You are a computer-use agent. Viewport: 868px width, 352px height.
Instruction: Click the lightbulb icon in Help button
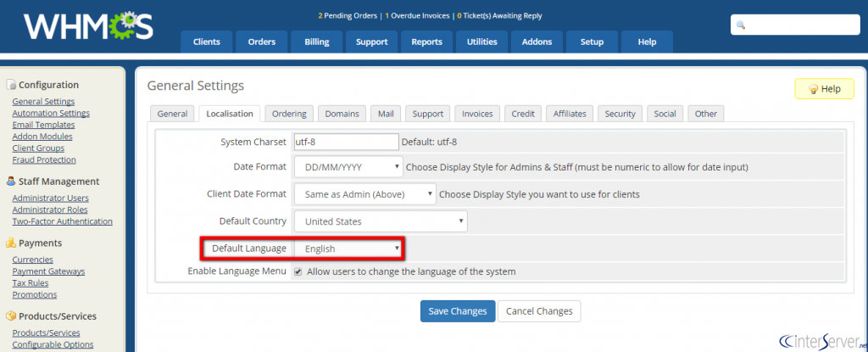(x=813, y=89)
